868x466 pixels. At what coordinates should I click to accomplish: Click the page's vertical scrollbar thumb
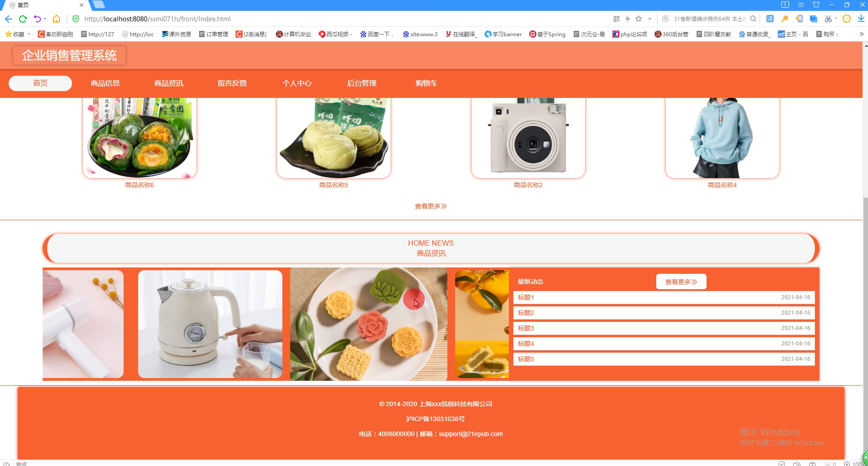coord(865,326)
